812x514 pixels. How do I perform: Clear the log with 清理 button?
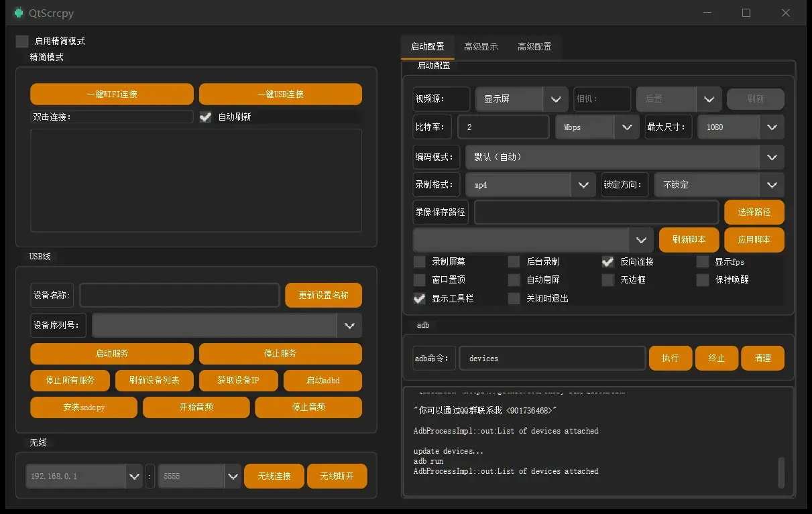[x=762, y=359]
